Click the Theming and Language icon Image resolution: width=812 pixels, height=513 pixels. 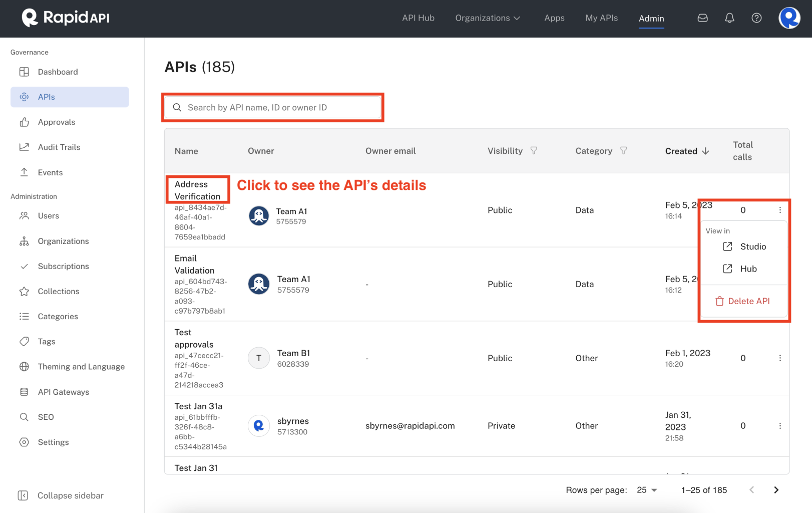[24, 366]
